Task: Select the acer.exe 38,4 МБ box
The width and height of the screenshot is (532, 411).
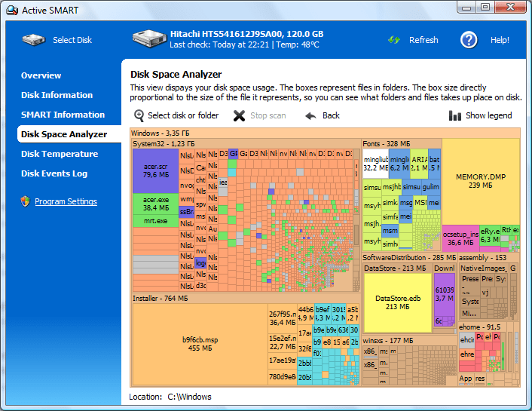Action: 156,204
